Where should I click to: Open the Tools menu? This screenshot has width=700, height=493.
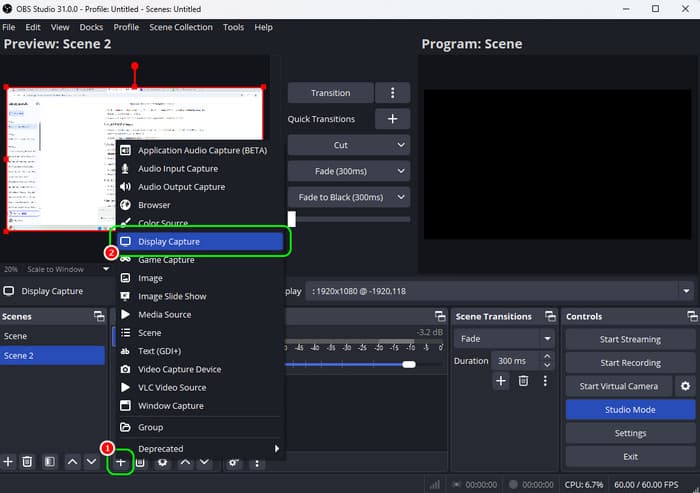pyautogui.click(x=233, y=27)
